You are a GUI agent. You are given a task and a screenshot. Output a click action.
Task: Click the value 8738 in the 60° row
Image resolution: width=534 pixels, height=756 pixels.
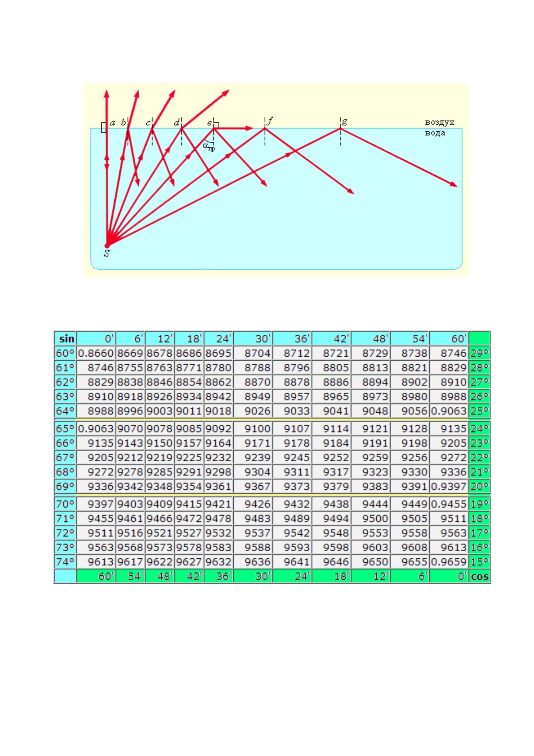(410, 353)
